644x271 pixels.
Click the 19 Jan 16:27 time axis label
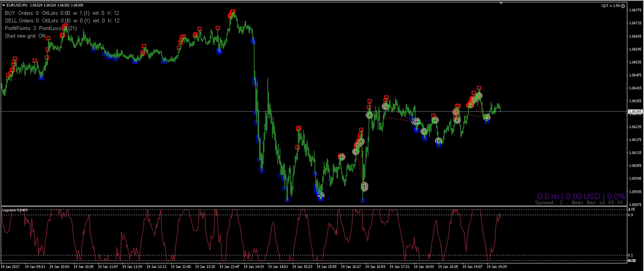click(351, 267)
